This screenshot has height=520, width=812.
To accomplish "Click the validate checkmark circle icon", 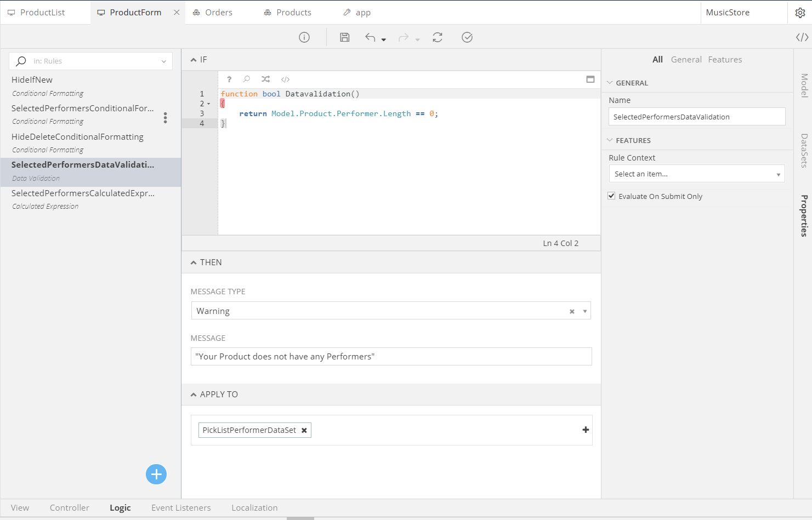I will pos(467,37).
